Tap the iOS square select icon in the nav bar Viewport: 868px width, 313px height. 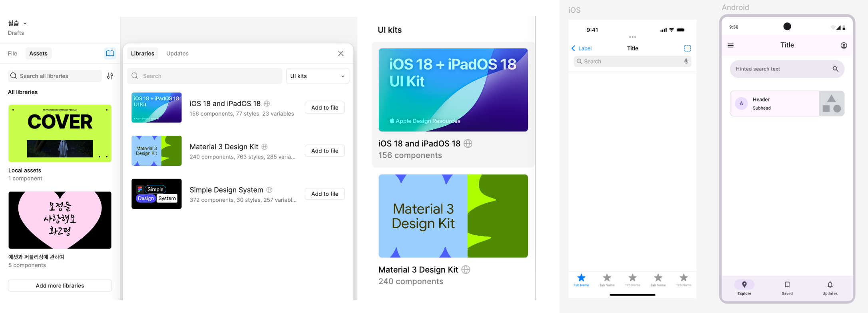coord(687,48)
